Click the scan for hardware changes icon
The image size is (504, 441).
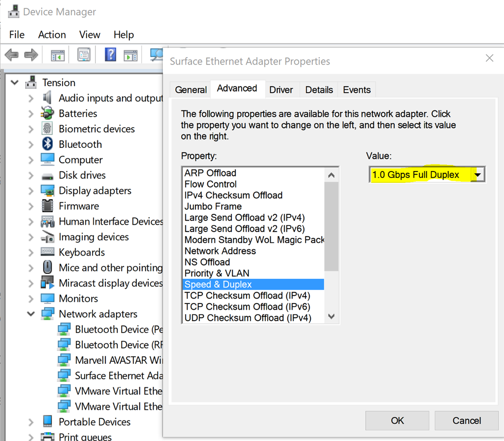tap(157, 55)
